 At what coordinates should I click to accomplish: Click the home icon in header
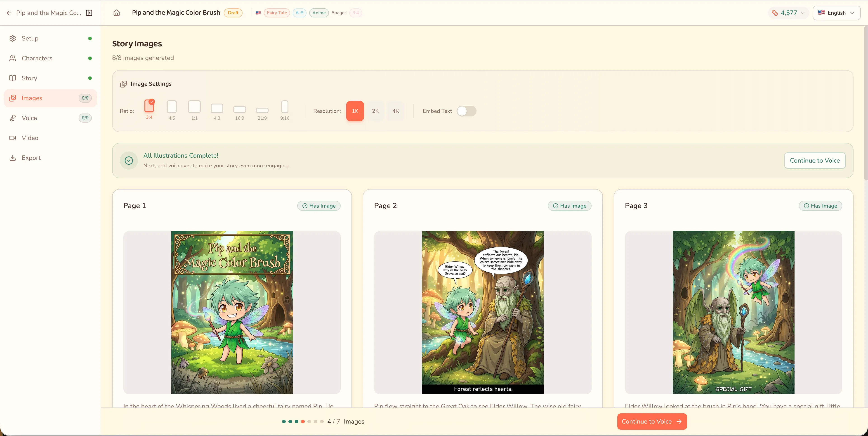point(117,13)
